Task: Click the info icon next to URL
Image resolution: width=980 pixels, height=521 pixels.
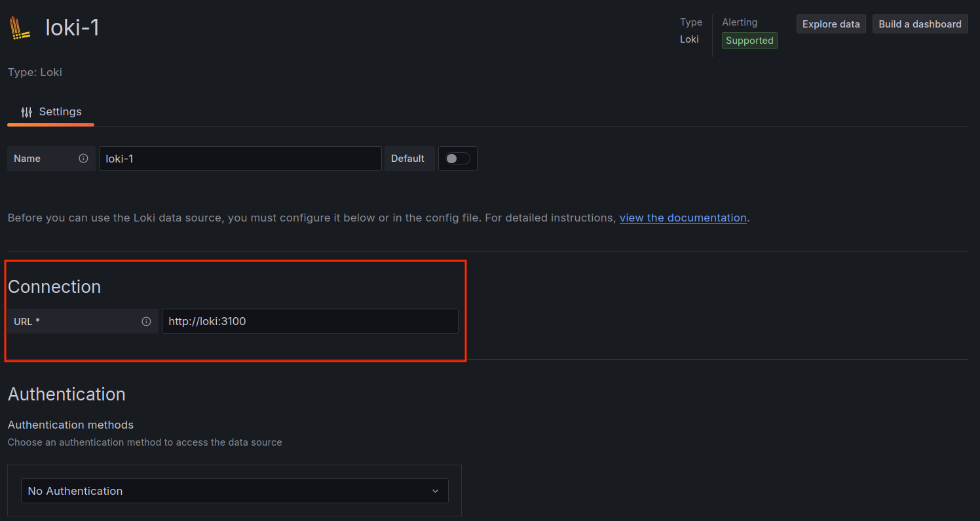Action: (x=146, y=321)
